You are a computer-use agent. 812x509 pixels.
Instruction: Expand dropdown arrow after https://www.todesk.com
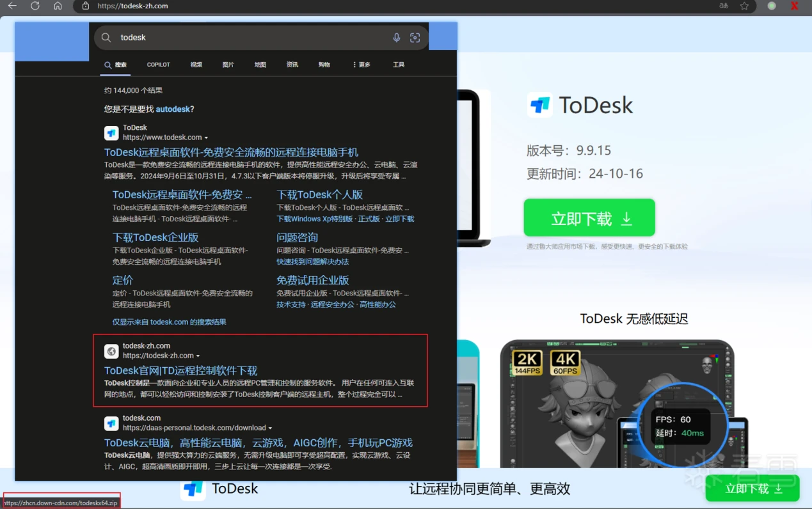(206, 138)
